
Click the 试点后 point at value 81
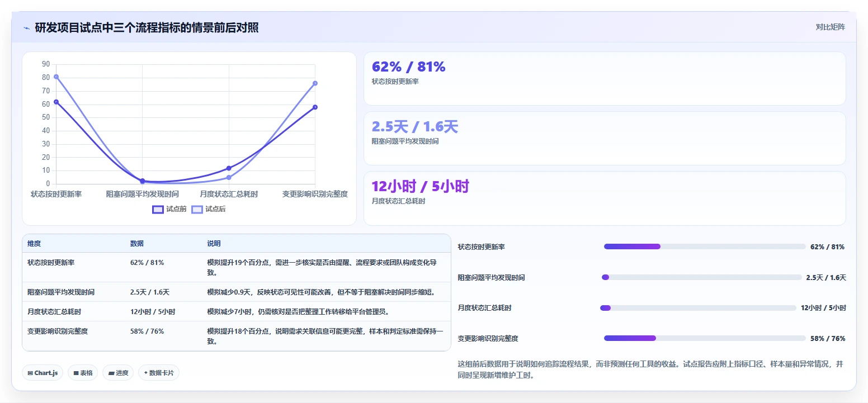click(56, 77)
